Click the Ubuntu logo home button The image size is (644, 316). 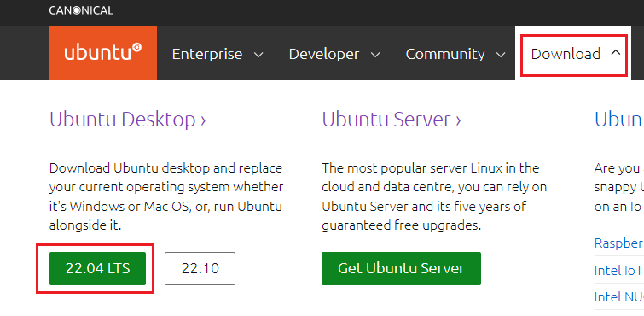103,54
